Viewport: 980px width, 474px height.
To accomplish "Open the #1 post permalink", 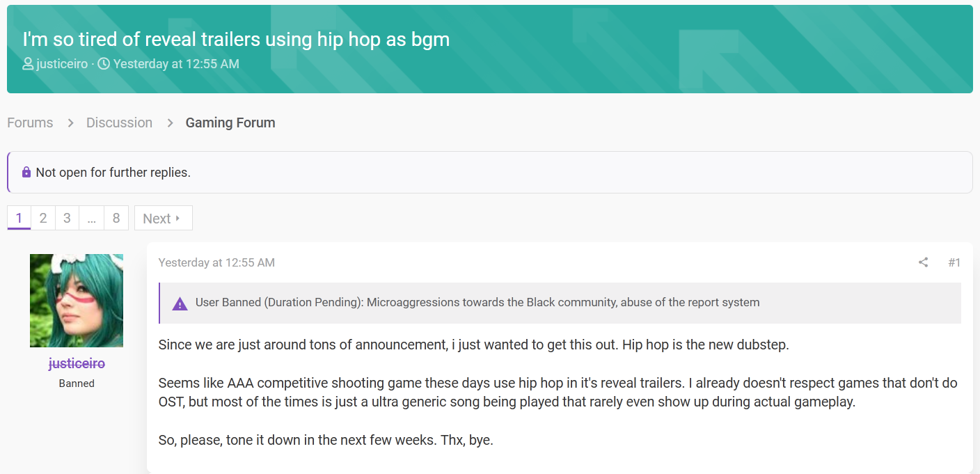I will (x=954, y=262).
